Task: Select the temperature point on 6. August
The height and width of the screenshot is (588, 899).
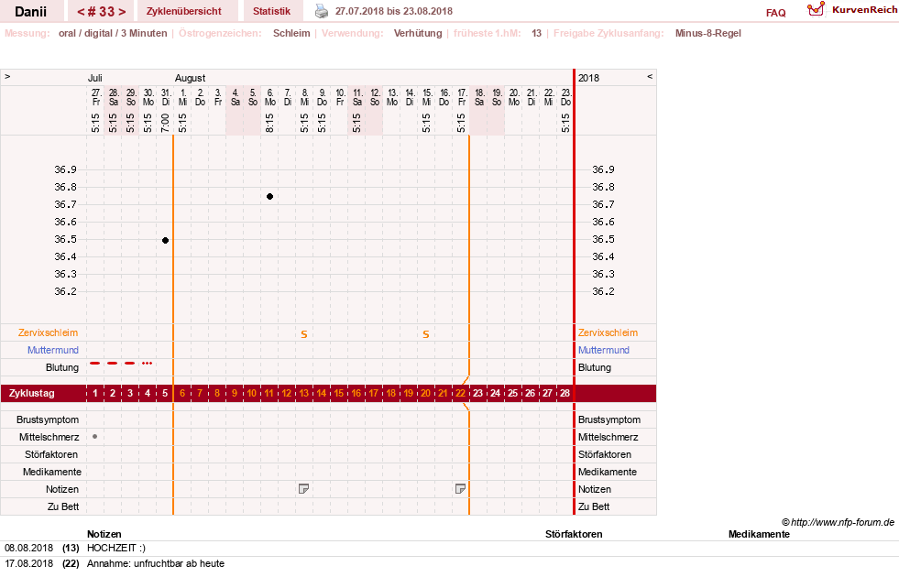Action: pyautogui.click(x=269, y=197)
